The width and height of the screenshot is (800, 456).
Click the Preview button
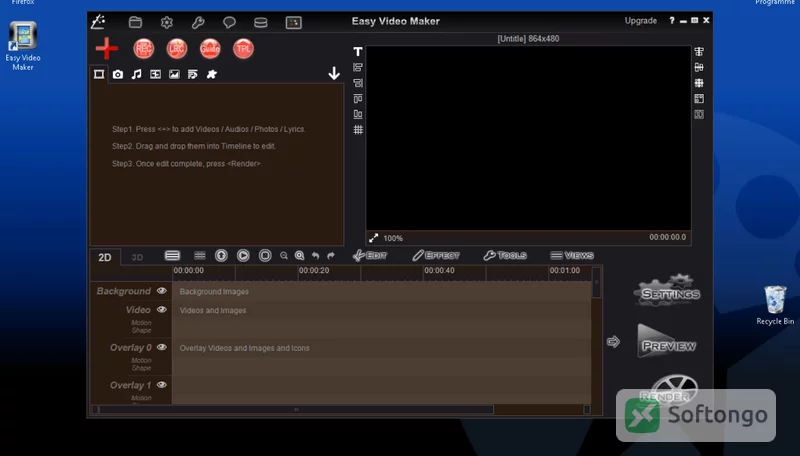pyautogui.click(x=667, y=341)
